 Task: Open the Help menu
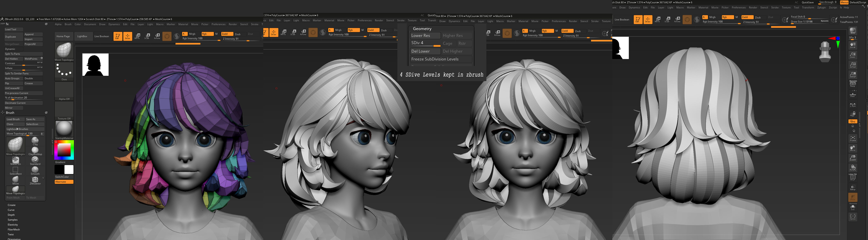[846, 7]
